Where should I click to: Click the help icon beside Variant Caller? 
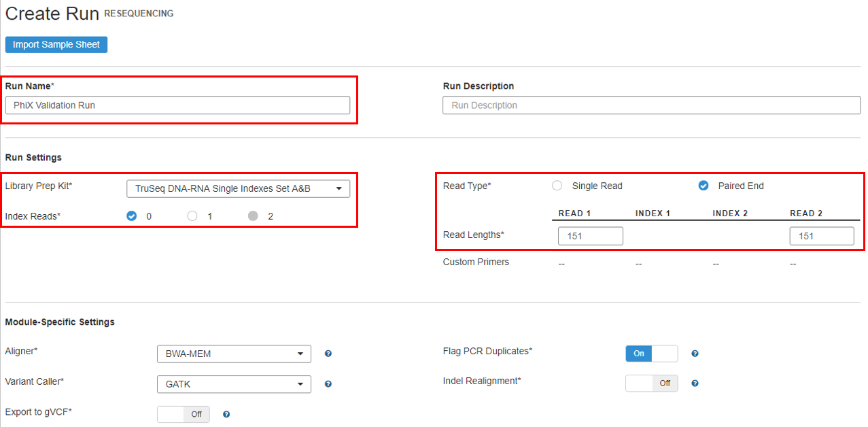point(328,384)
